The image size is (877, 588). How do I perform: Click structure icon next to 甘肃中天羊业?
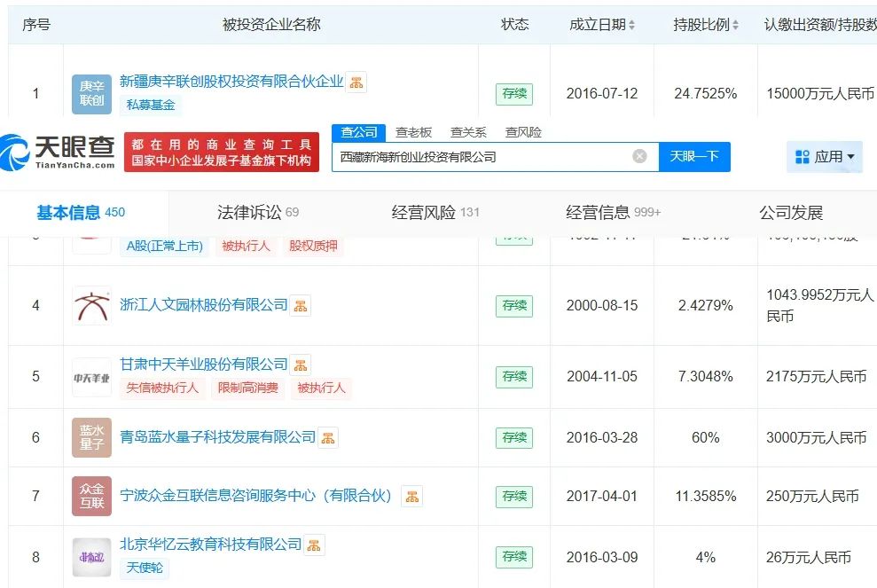[x=301, y=365]
